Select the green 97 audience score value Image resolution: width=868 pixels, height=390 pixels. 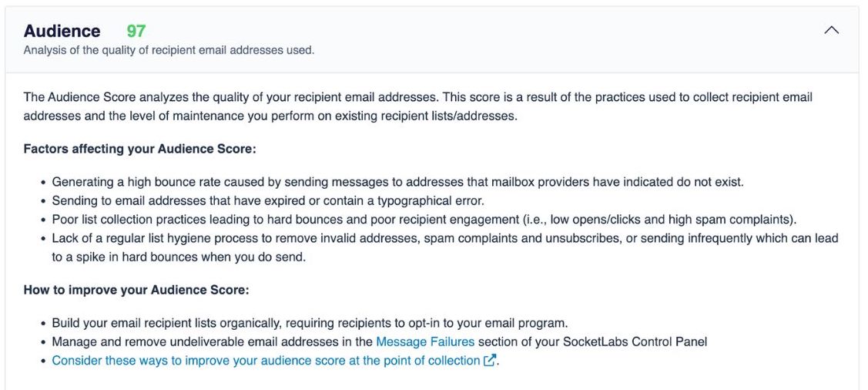[x=136, y=31]
